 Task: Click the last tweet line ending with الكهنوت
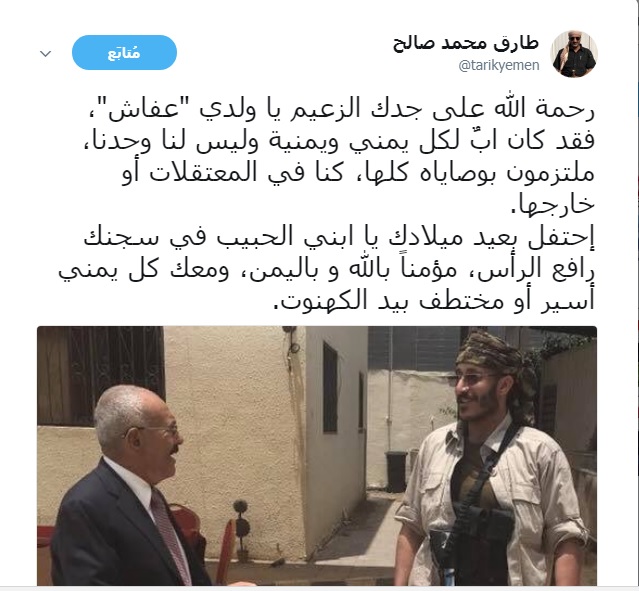(433, 301)
